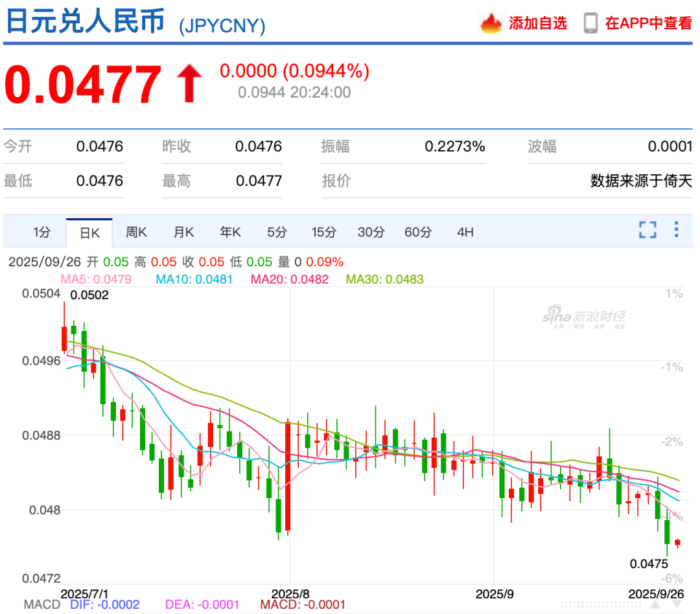
Task: Click the 2025/9/26 date axis label
Action: 656,594
